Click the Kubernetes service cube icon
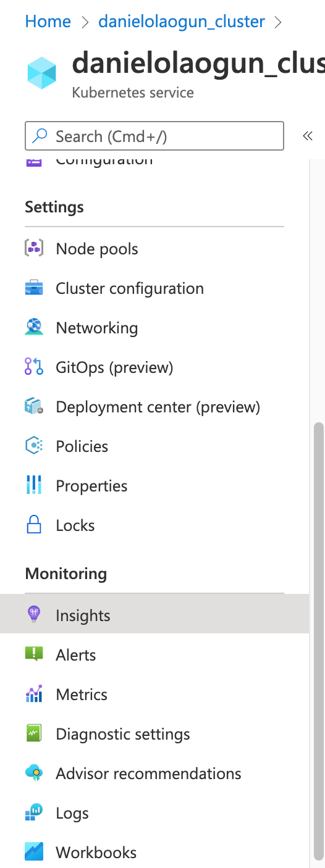 click(x=41, y=72)
